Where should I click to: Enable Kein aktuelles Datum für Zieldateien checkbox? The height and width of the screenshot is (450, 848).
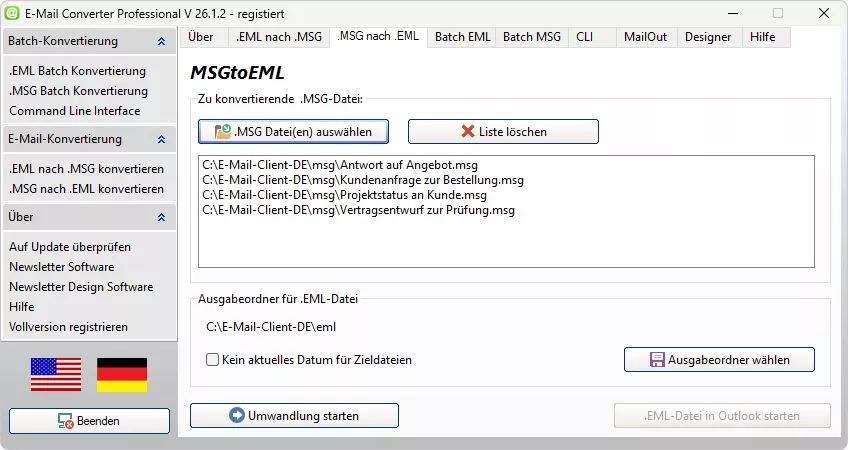[213, 360]
